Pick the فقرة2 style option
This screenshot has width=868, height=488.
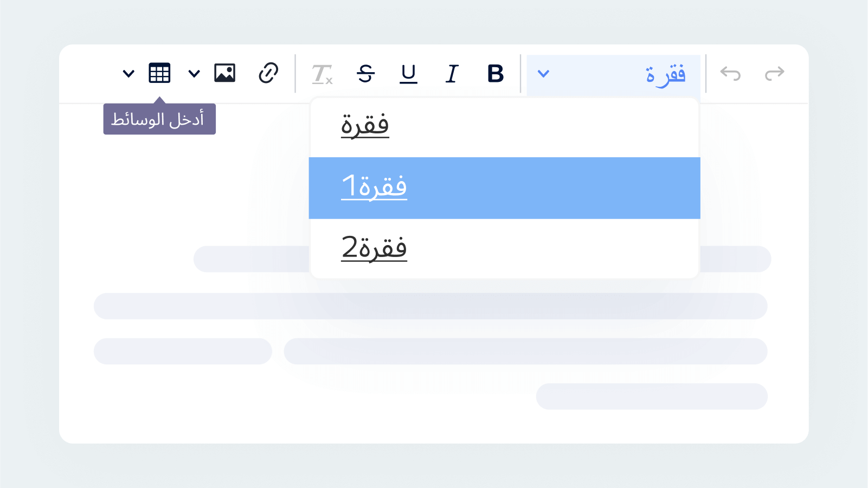[x=504, y=248]
